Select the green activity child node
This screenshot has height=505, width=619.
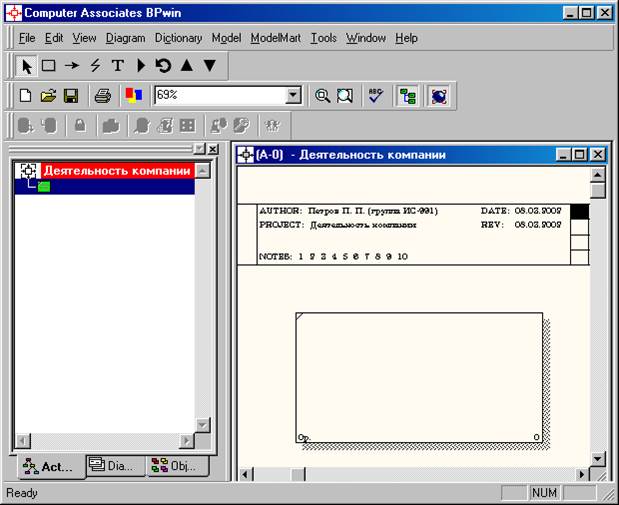pos(44,186)
